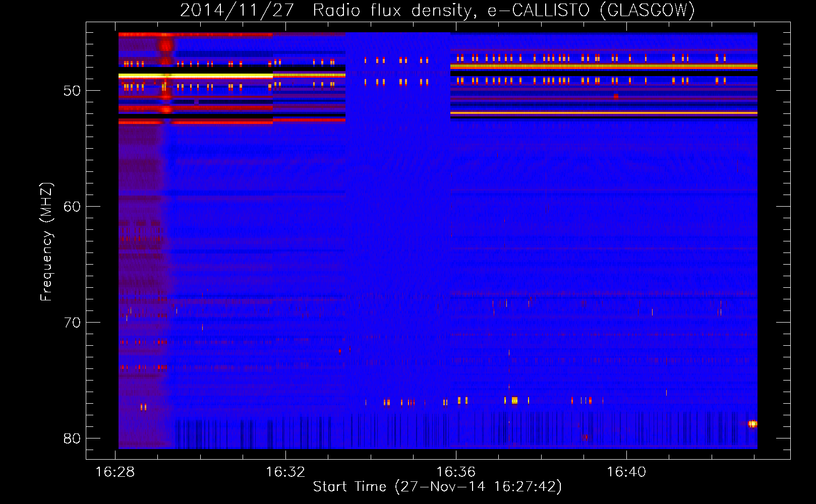Select the 'Frequency (MHZ)' axis label
The image size is (816, 504).
point(46,242)
